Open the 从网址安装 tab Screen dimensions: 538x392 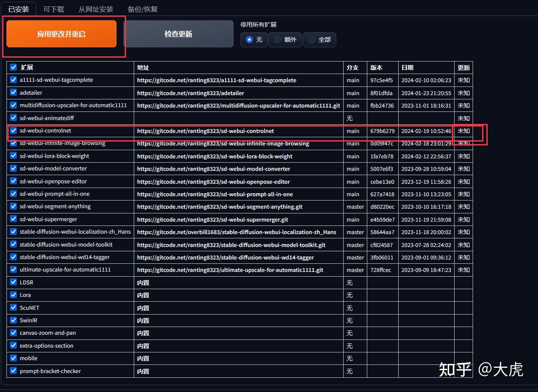click(x=95, y=9)
